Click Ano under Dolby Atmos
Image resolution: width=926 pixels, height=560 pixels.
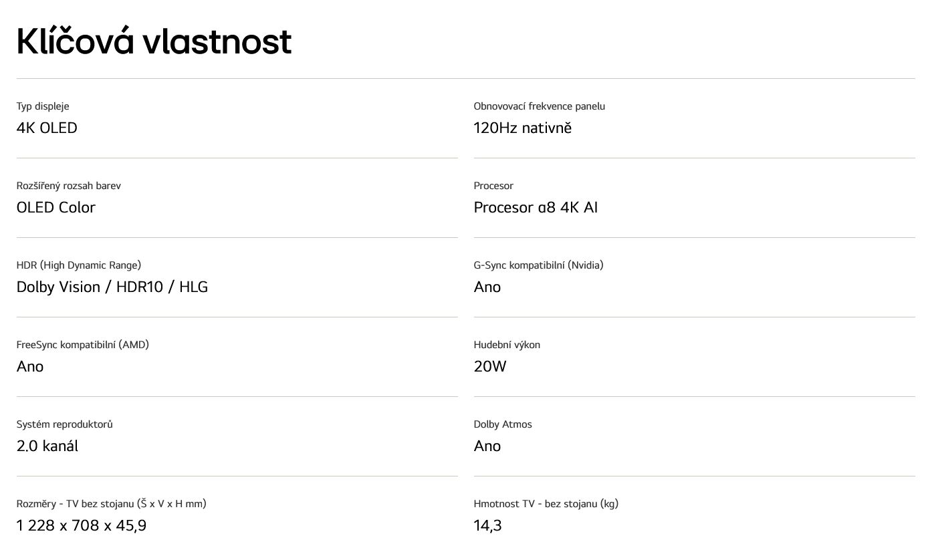coord(487,446)
